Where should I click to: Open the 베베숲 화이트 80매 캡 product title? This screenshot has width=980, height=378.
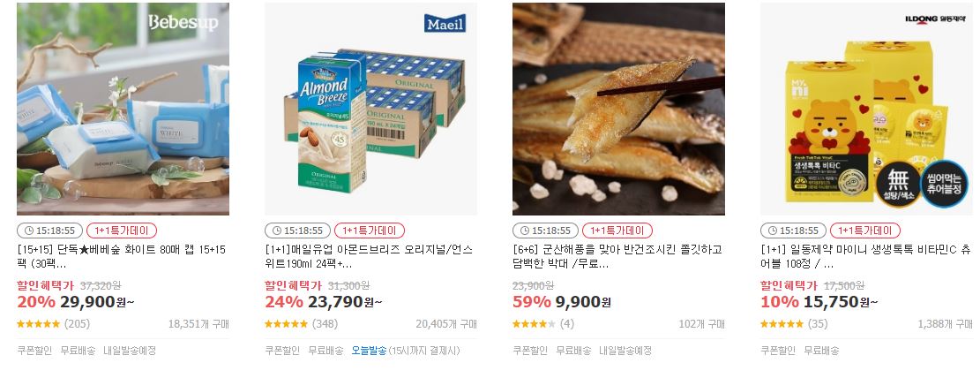point(121,257)
